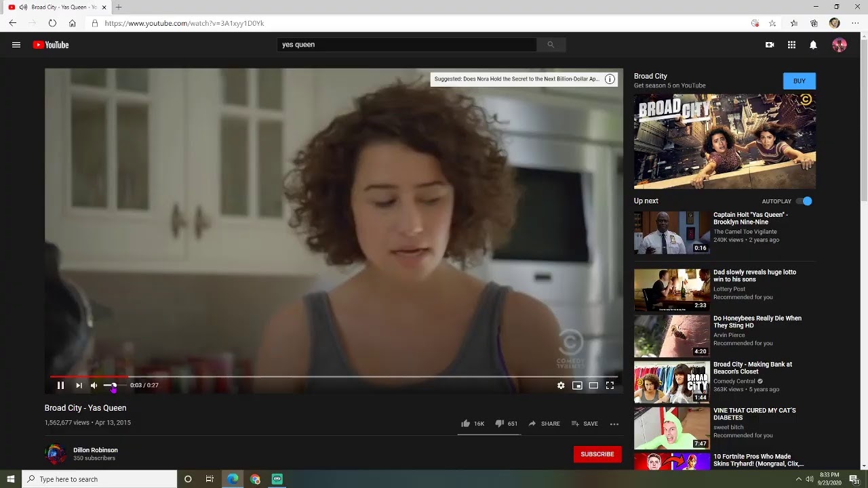Viewport: 868px width, 488px height.
Task: Open the browser settings ellipsis menu
Action: [x=854, y=23]
